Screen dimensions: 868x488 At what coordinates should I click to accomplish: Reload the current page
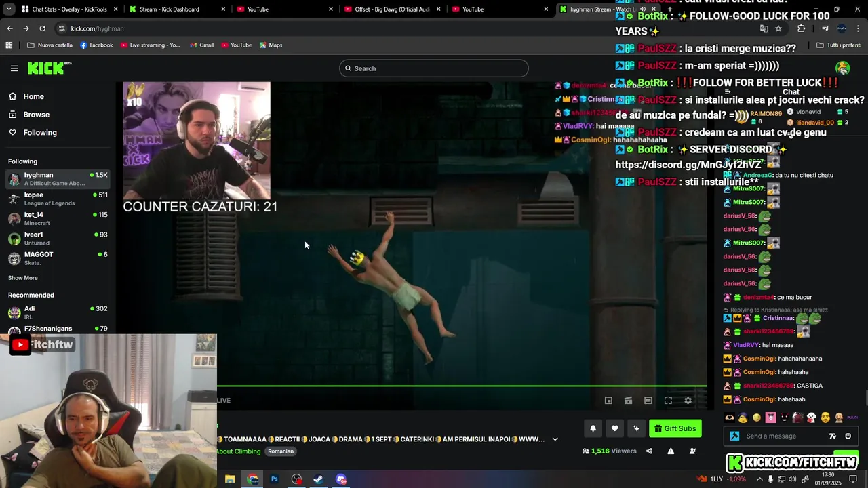(42, 28)
